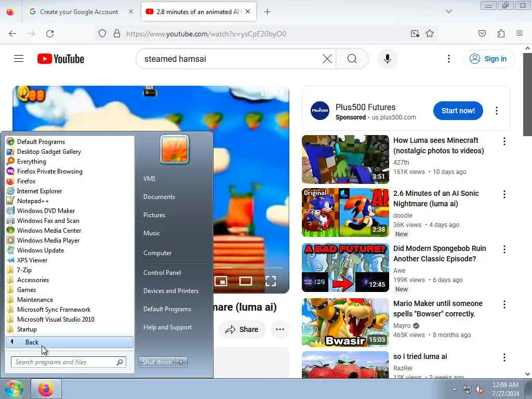Open Default Programs in All Programs list
This screenshot has height=399, width=532.
70,142
